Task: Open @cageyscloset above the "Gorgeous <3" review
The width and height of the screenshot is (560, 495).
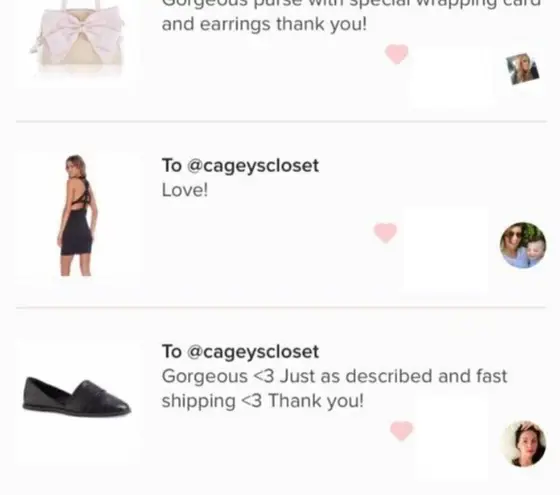Action: coord(253,351)
